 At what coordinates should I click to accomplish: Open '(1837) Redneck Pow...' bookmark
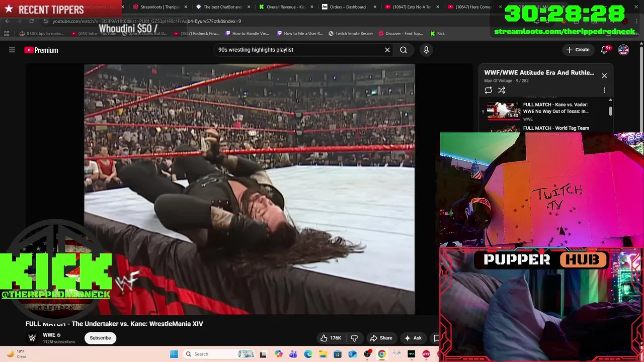pos(197,34)
